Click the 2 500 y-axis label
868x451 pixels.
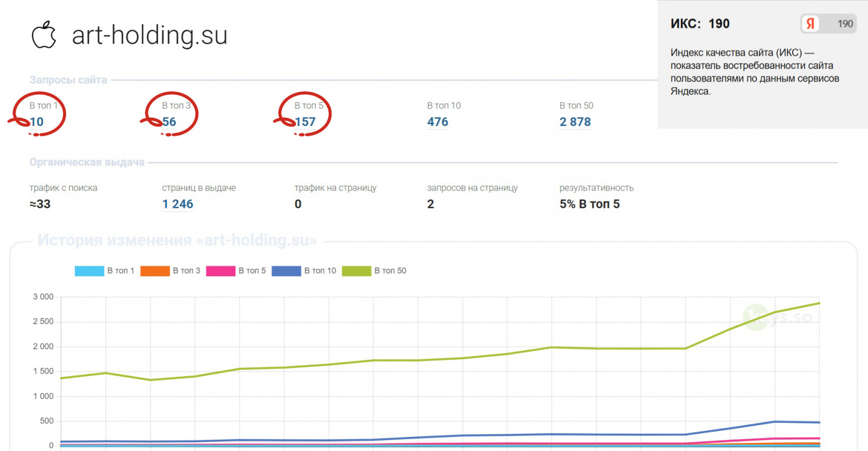point(43,322)
